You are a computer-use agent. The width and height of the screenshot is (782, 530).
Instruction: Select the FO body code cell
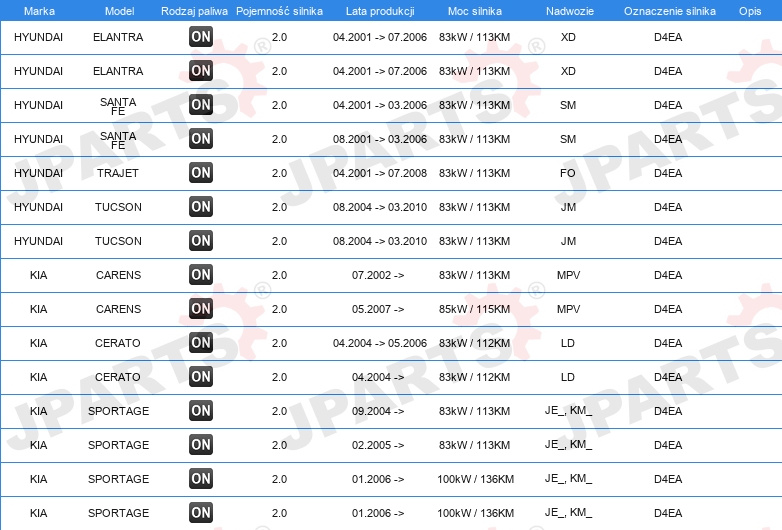pyautogui.click(x=568, y=173)
